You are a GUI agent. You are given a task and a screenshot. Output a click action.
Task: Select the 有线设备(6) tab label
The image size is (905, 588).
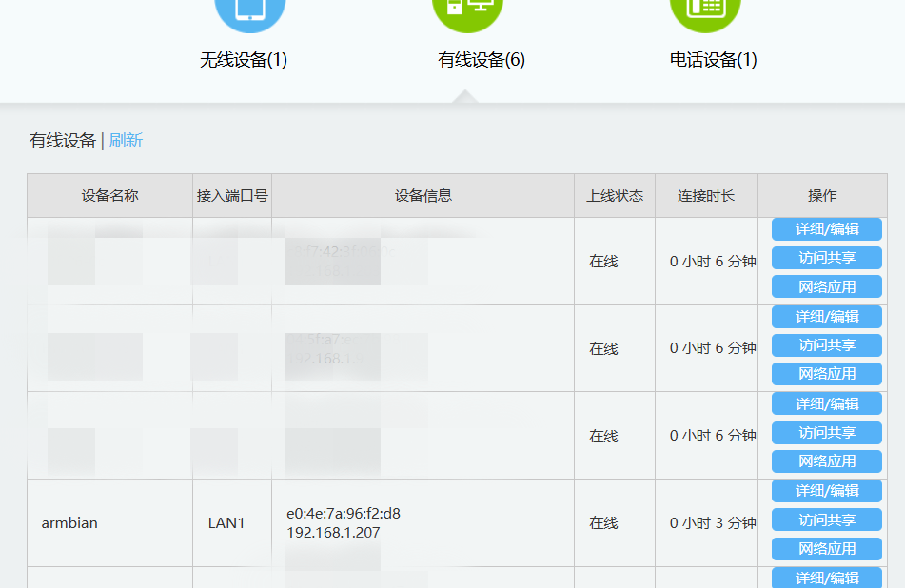pyautogui.click(x=481, y=60)
